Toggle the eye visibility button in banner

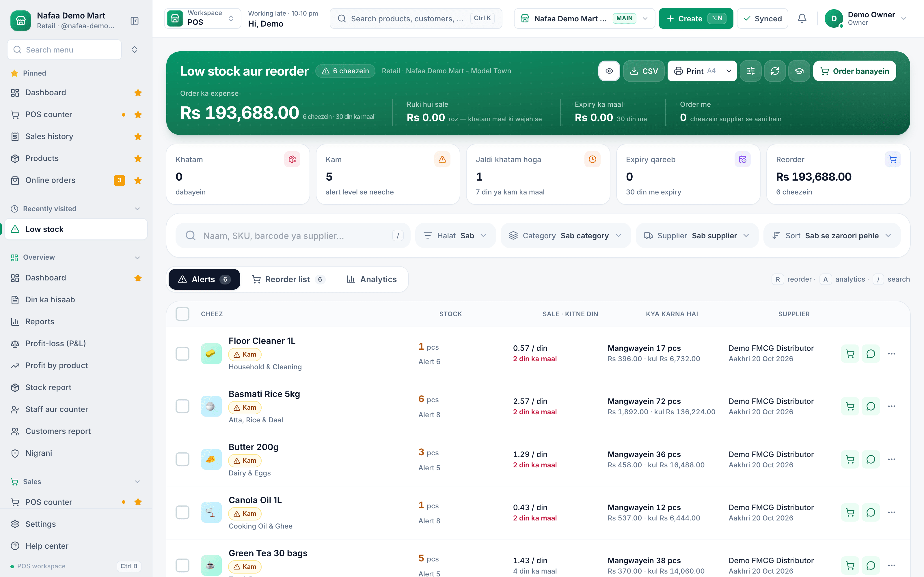coord(609,71)
